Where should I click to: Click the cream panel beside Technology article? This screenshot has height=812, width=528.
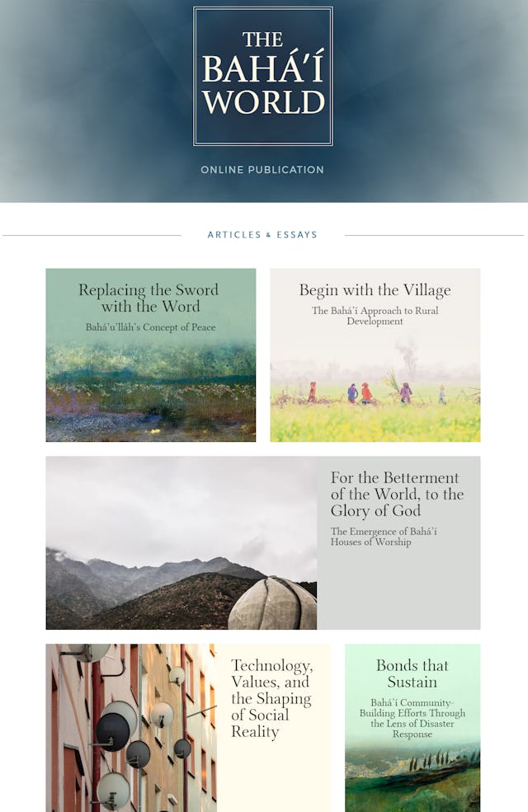274,777
